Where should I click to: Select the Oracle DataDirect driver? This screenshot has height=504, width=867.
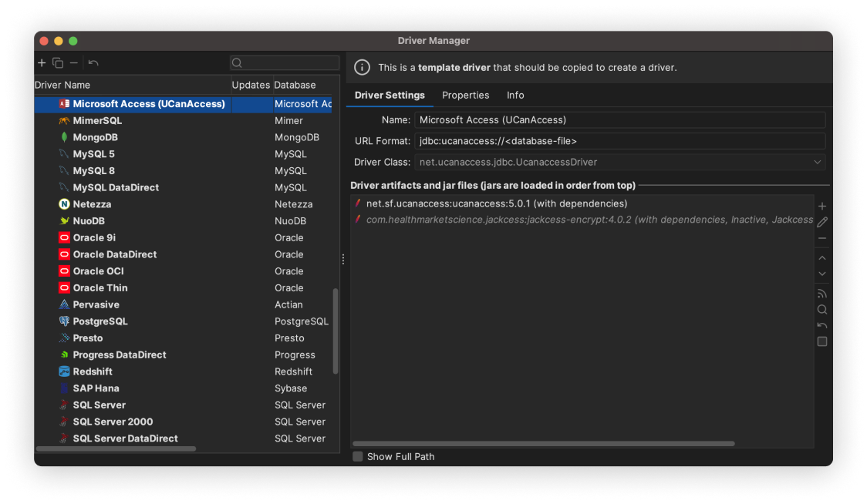point(183,254)
